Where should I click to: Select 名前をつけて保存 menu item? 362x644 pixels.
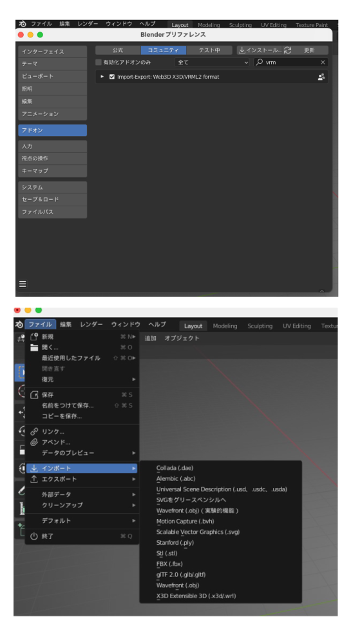click(x=82, y=405)
